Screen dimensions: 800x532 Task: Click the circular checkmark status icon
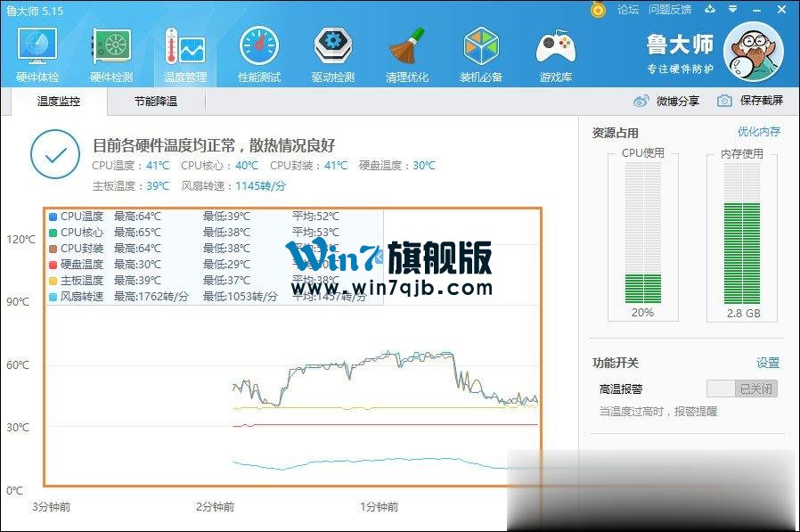(55, 154)
